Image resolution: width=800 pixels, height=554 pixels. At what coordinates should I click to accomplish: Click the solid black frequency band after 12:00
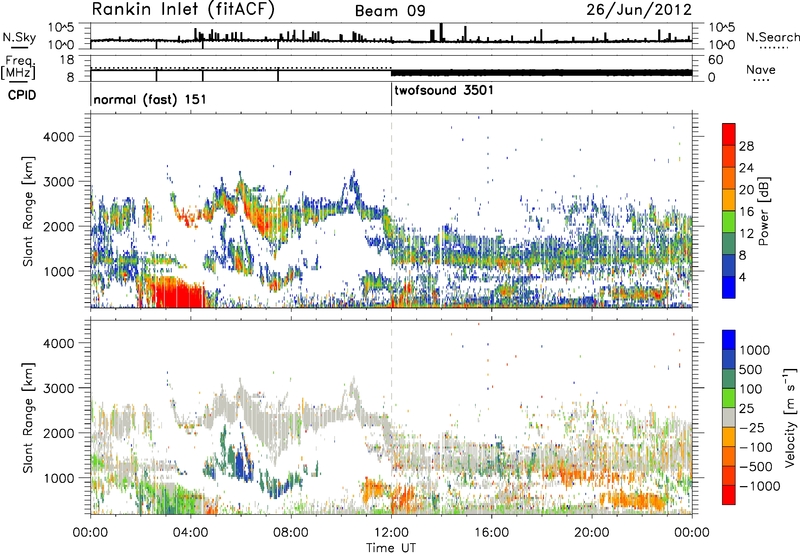coord(541,72)
